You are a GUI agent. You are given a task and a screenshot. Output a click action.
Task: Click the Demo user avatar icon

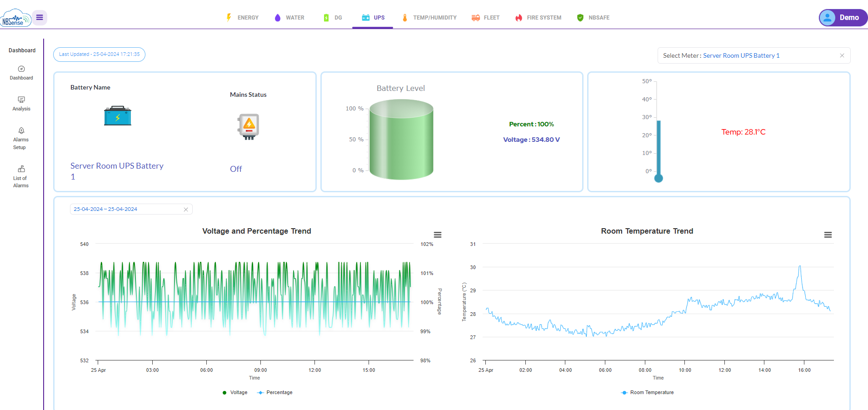coord(828,18)
